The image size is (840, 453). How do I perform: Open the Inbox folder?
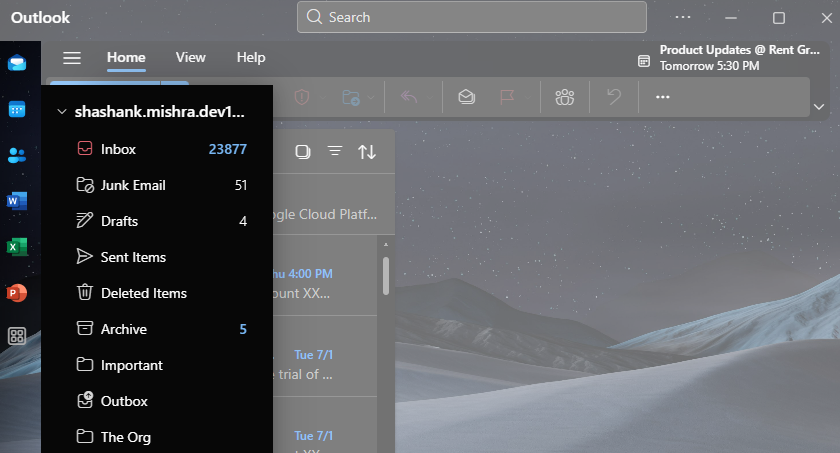[x=159, y=149]
